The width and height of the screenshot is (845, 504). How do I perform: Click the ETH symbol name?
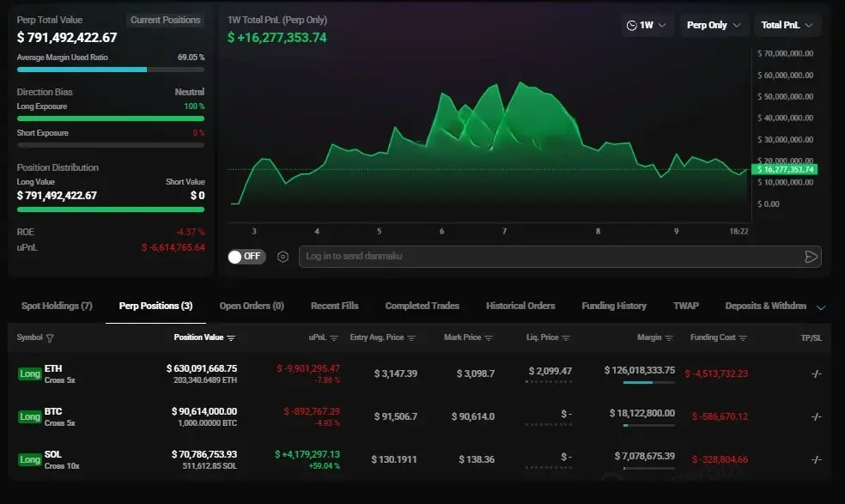53,368
